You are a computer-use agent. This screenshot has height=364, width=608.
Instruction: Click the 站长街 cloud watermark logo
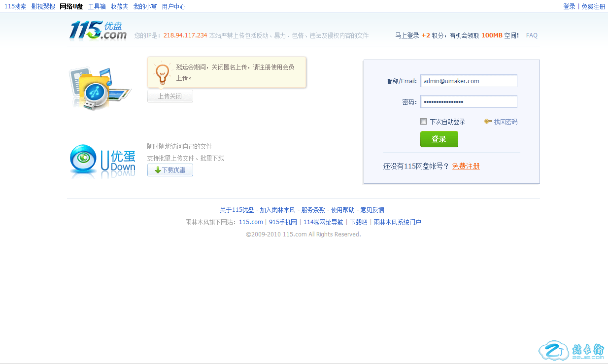point(572,351)
